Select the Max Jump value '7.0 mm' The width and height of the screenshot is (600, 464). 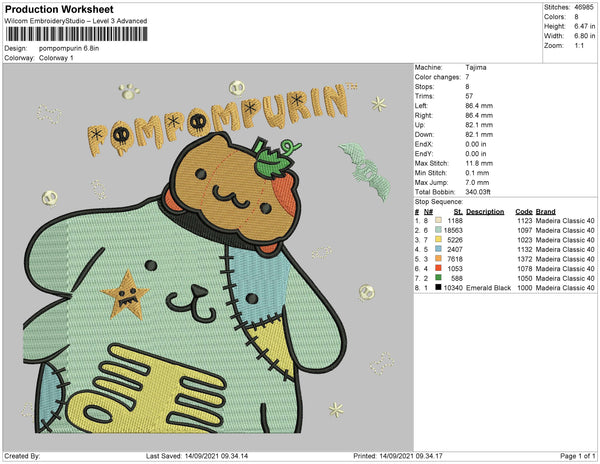pos(477,182)
